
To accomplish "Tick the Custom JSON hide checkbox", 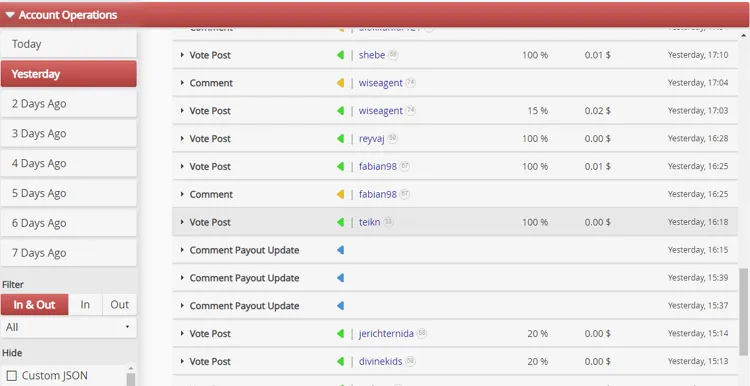I will point(12,375).
